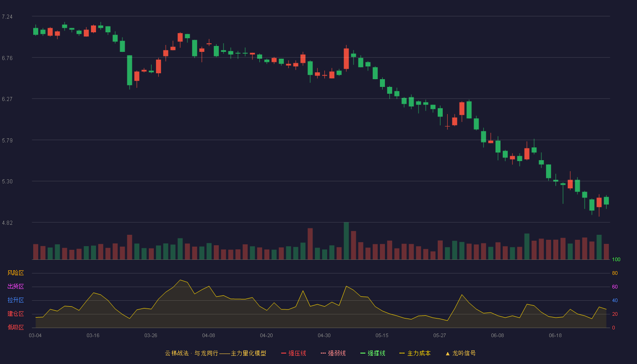Click the 03-26 date label
The image size is (637, 364).
click(x=151, y=335)
